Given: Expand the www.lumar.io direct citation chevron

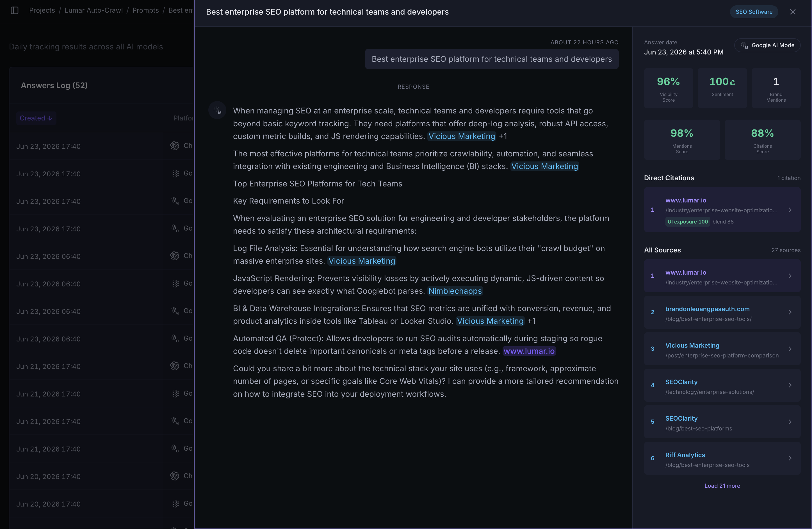Looking at the screenshot, I should [790, 210].
